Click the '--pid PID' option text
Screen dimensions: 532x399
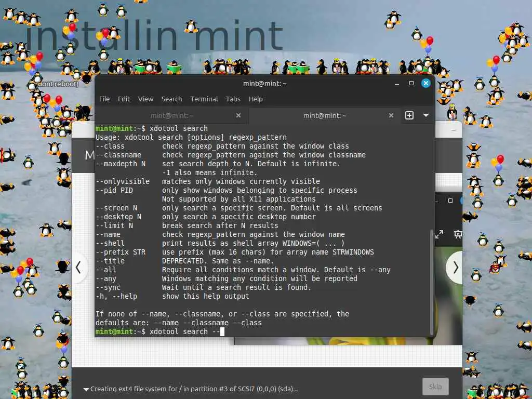point(114,190)
